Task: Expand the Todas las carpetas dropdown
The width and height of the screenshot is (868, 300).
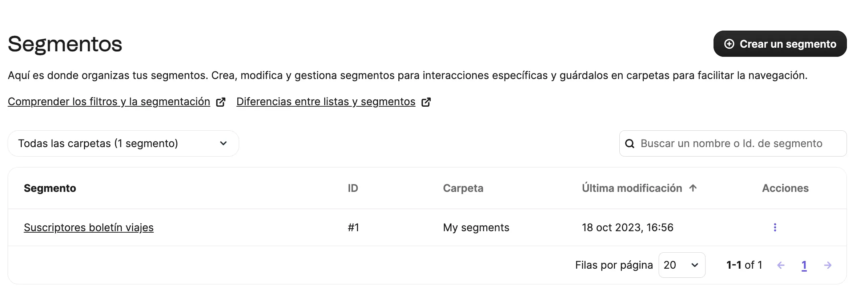Action: (123, 143)
